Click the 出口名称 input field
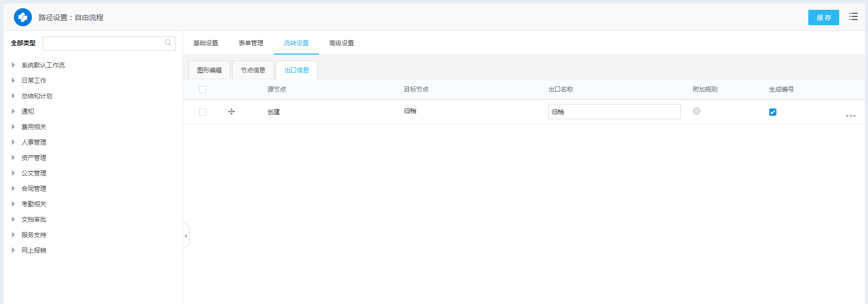 point(614,112)
